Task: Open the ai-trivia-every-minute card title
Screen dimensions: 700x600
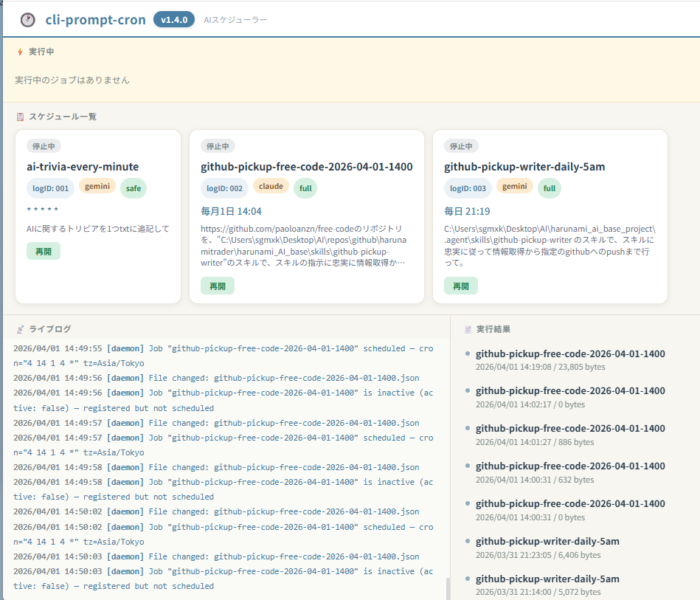Action: point(83,167)
